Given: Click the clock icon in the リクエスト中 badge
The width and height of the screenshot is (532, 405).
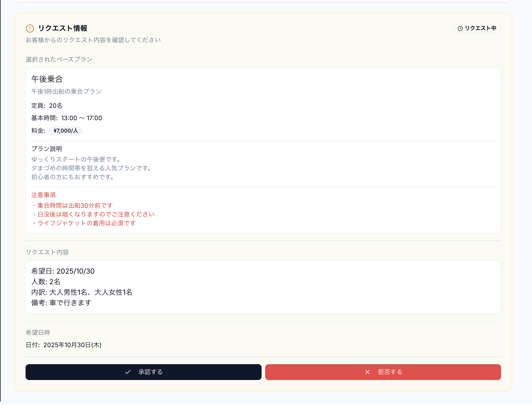Looking at the screenshot, I should pos(460,29).
